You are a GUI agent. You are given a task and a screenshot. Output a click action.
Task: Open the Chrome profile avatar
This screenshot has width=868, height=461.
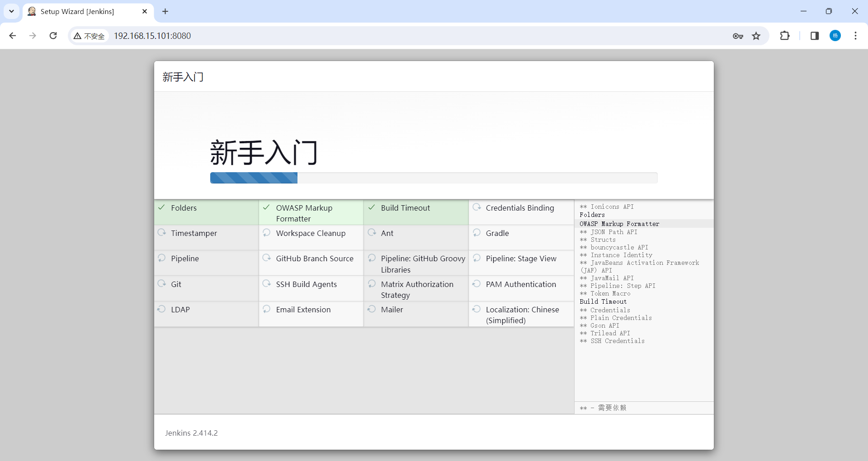(835, 36)
